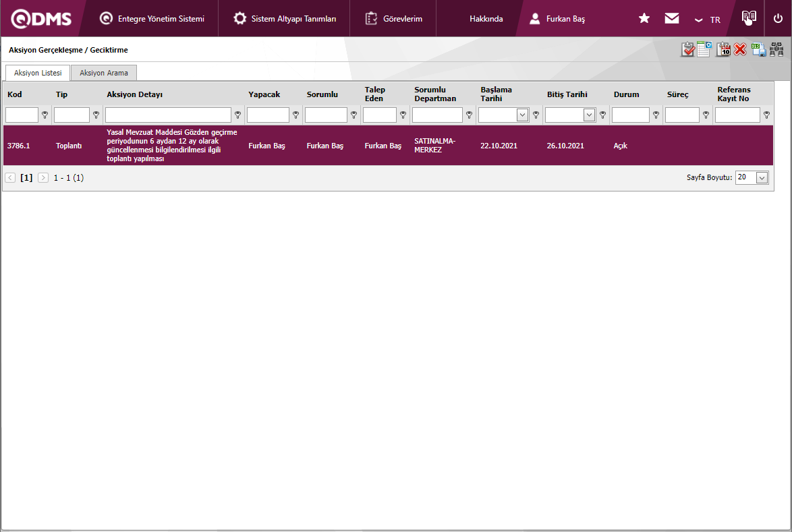This screenshot has height=532, width=792.
Task: Click the clipboard checkmark action completion icon
Action: [687, 49]
